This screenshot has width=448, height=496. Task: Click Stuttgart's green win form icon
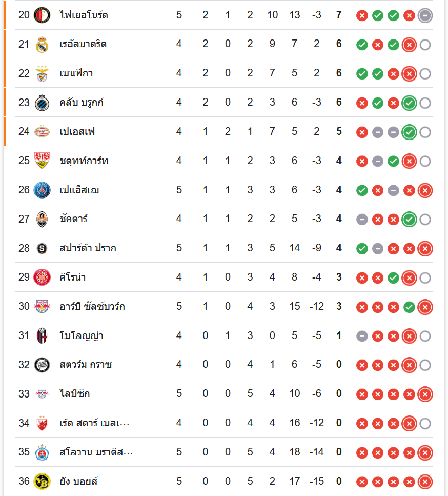pyautogui.click(x=393, y=162)
